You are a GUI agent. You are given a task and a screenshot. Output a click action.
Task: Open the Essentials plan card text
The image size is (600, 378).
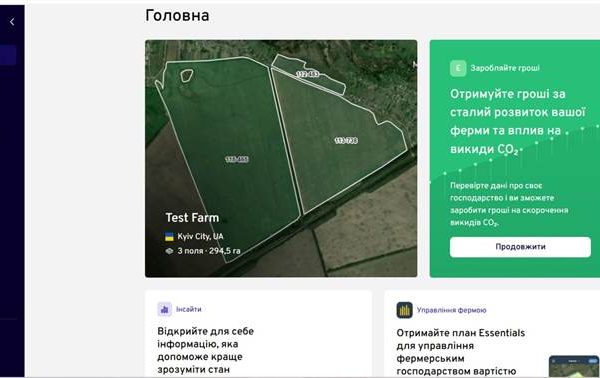coord(461,352)
